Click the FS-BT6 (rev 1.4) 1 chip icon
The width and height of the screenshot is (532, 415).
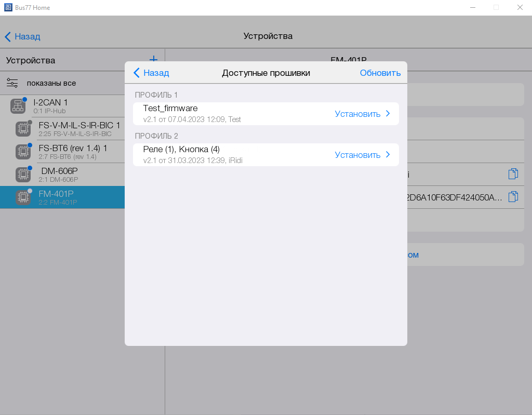(x=23, y=152)
